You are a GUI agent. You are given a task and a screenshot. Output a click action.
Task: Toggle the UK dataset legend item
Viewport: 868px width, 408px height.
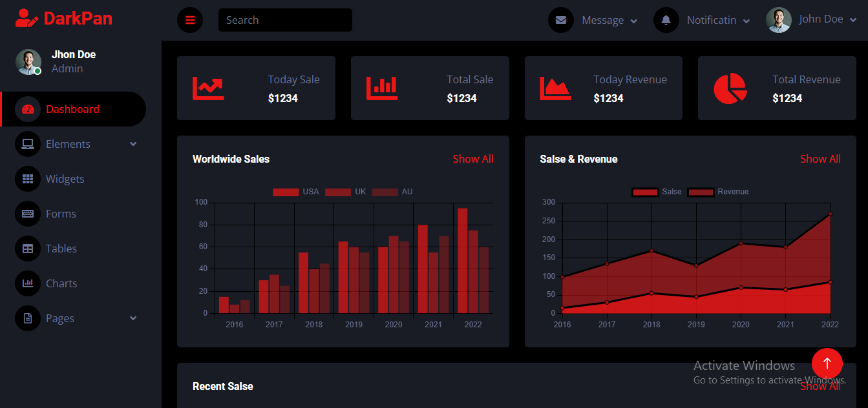tap(346, 192)
